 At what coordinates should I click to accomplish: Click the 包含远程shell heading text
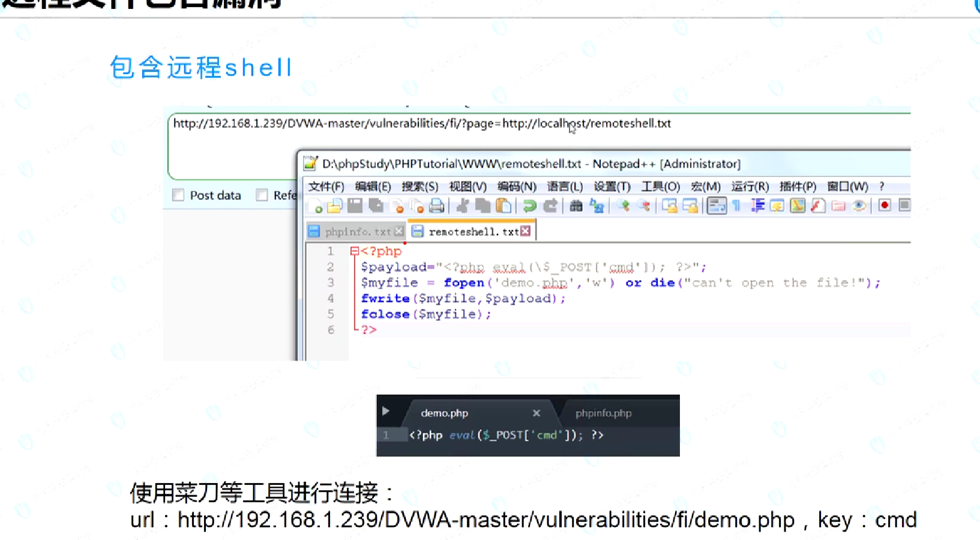pos(201,67)
